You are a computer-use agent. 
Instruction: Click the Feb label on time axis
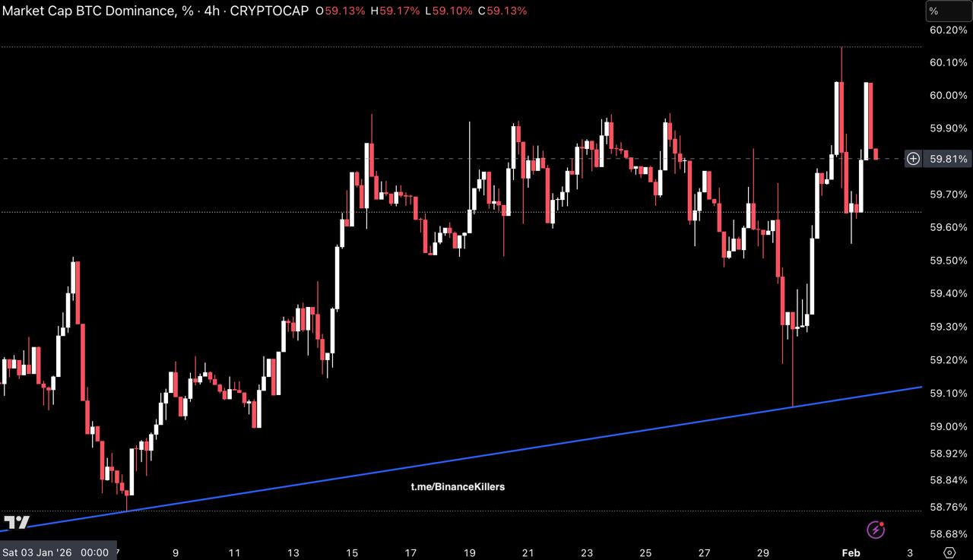(851, 552)
